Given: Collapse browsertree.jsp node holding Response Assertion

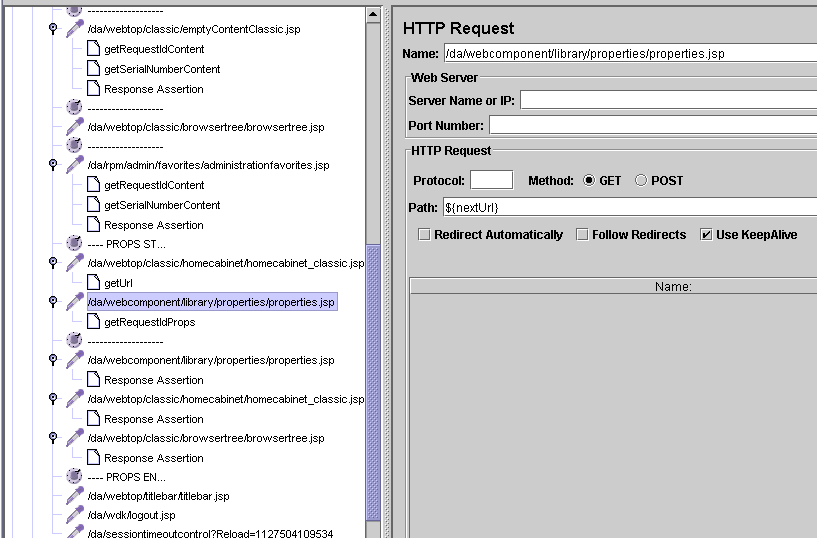Looking at the screenshot, I should tap(53, 436).
